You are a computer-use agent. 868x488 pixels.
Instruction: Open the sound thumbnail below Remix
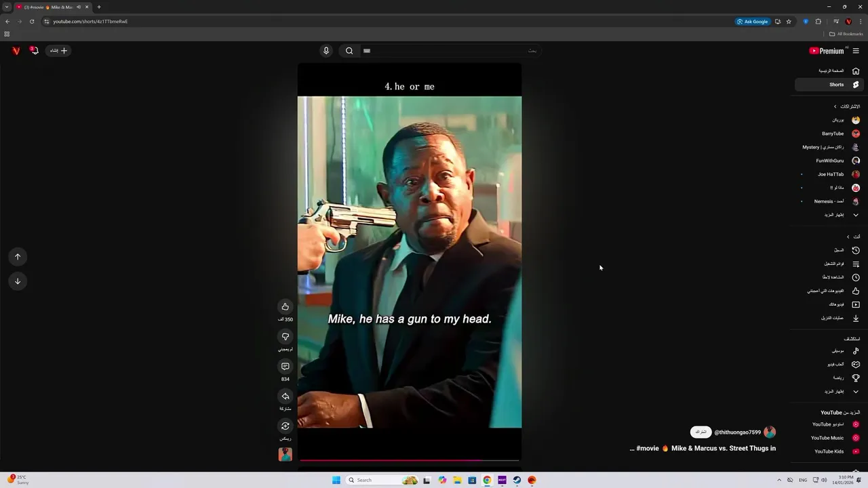[285, 454]
